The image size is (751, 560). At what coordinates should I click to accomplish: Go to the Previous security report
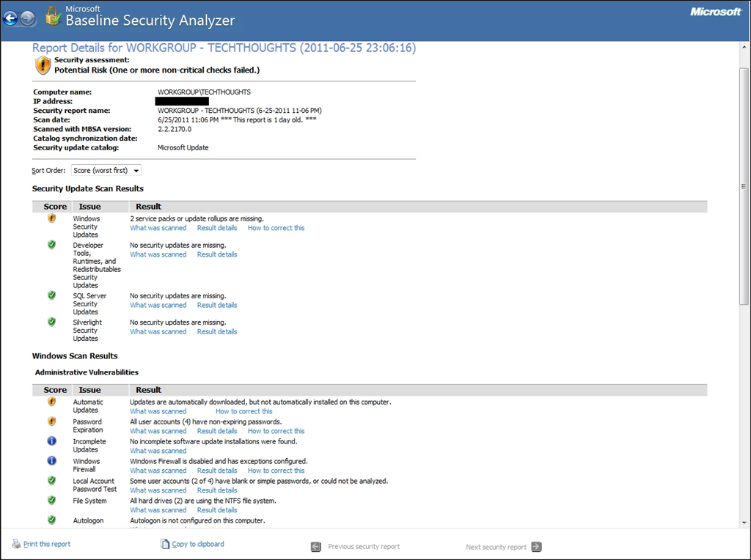click(364, 547)
